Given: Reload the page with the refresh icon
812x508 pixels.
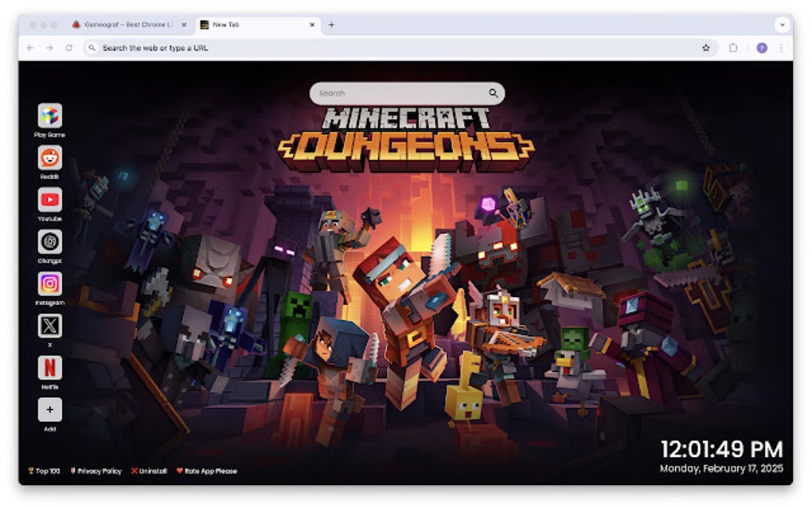Looking at the screenshot, I should tap(70, 48).
